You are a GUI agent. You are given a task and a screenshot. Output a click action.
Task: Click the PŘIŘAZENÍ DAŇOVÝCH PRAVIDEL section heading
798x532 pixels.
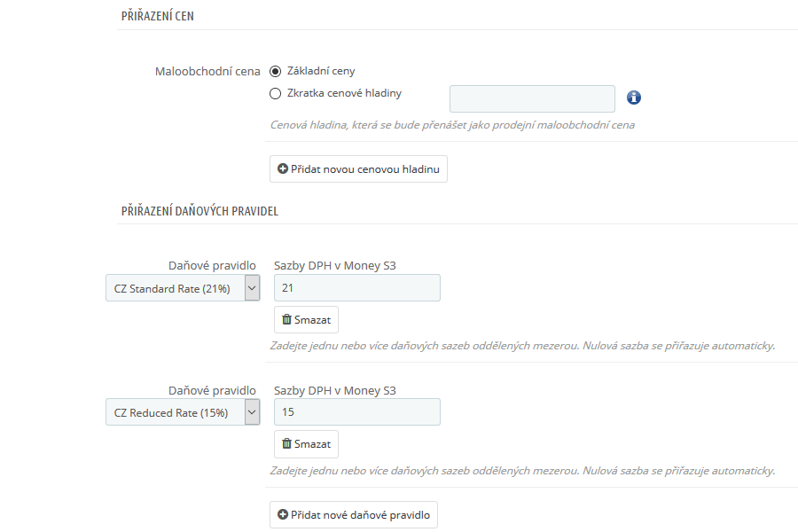pos(199,211)
